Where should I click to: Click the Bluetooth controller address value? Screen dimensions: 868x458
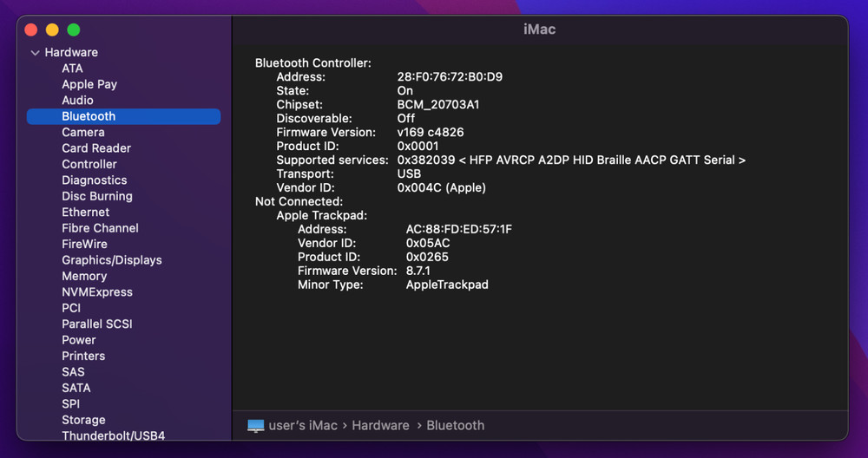pos(450,77)
